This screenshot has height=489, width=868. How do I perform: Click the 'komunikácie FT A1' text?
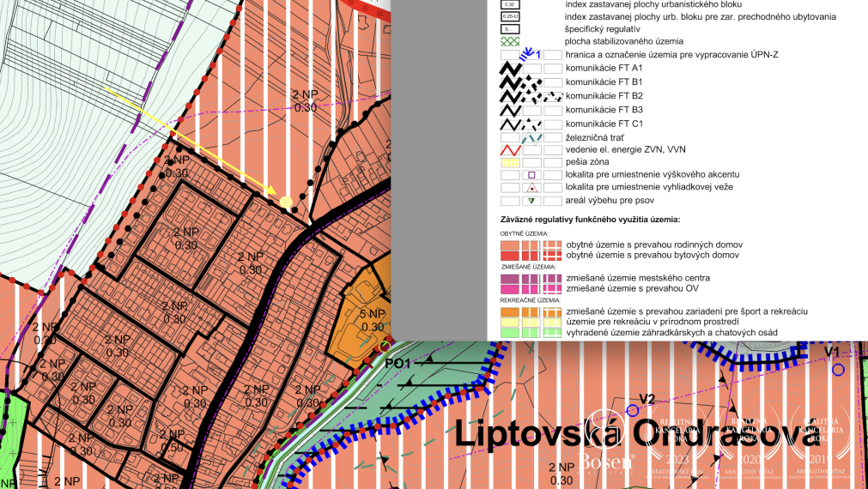[604, 68]
